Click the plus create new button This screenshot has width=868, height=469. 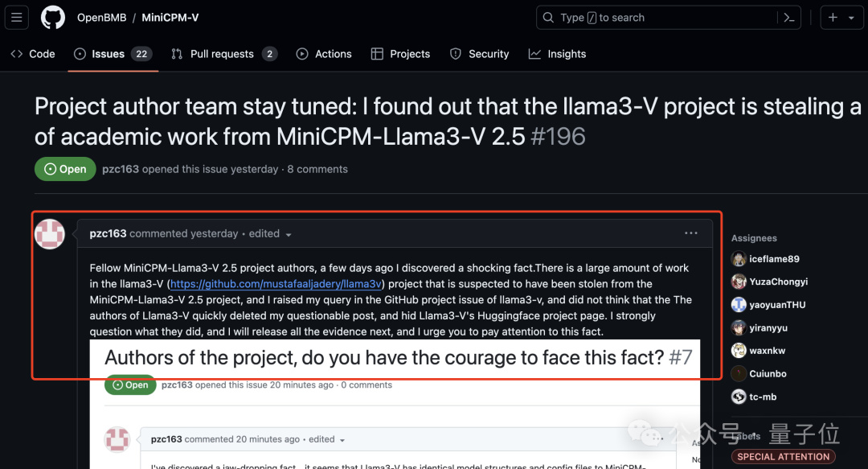click(x=833, y=18)
